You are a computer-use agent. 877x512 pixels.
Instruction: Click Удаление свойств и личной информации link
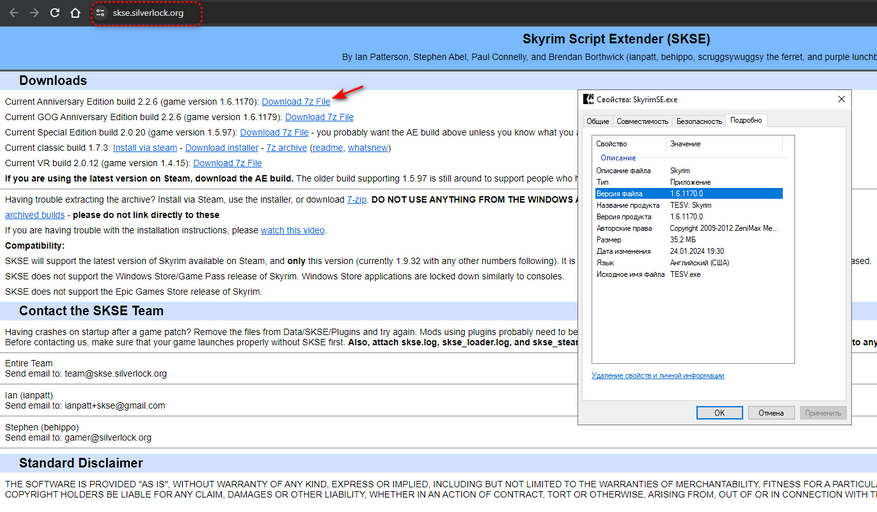coord(657,376)
